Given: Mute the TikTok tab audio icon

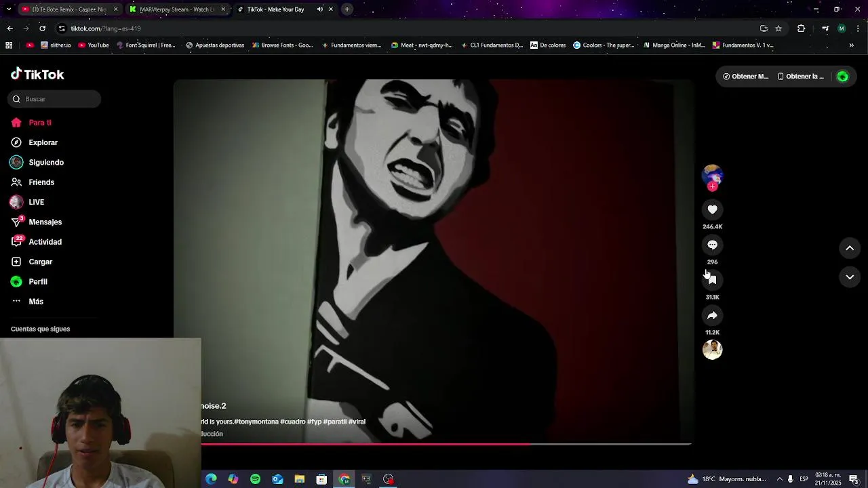Looking at the screenshot, I should 319,9.
